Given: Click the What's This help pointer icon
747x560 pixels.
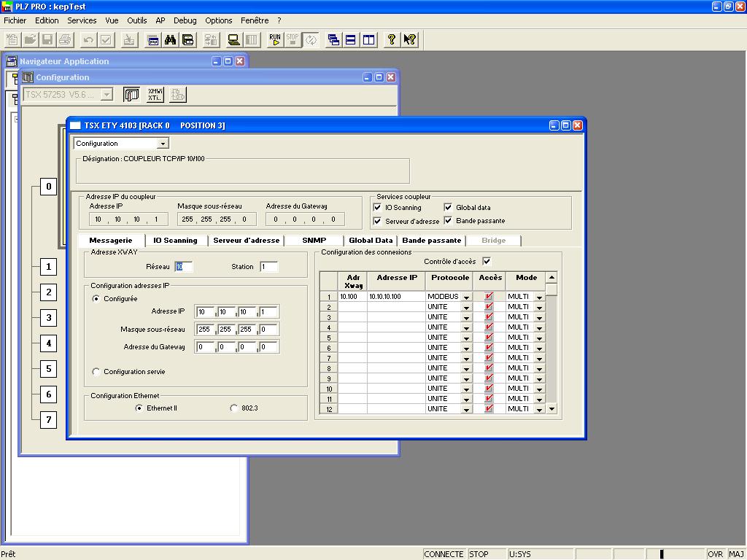Looking at the screenshot, I should pos(409,39).
